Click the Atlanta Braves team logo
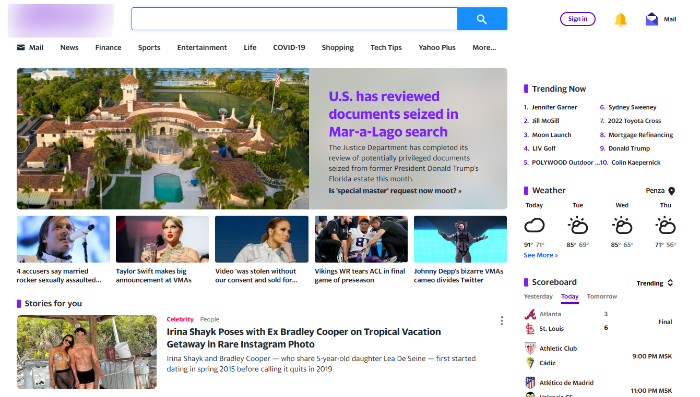This screenshot has width=700, height=397. [x=530, y=314]
